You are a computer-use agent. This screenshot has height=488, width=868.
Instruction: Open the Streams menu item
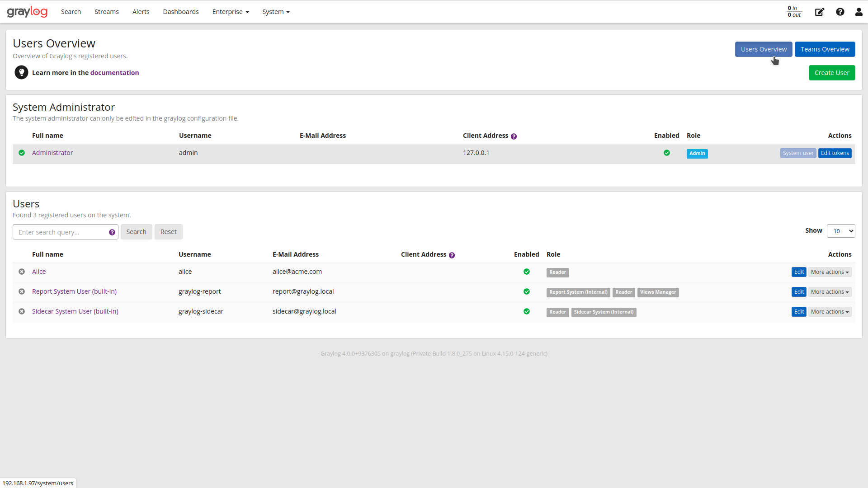[107, 12]
